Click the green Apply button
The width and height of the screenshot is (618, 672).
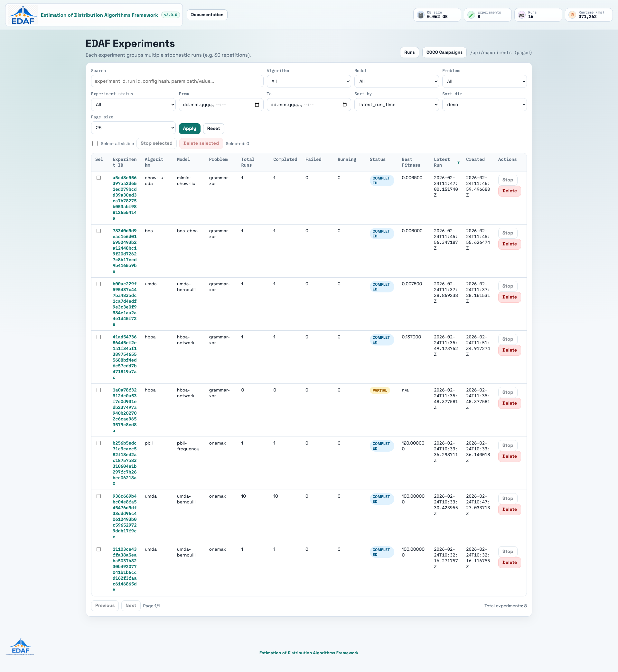190,128
